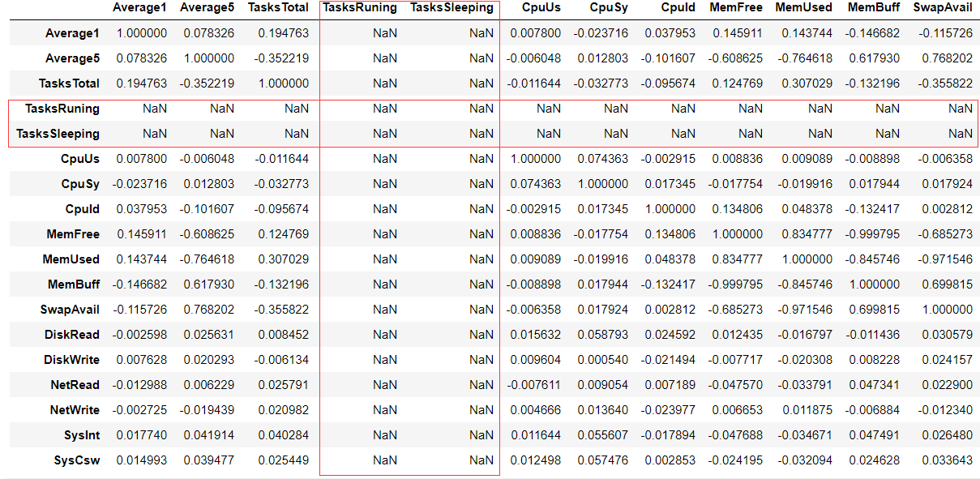The width and height of the screenshot is (980, 479).
Task: Select the MemFree column header
Action: click(736, 7)
